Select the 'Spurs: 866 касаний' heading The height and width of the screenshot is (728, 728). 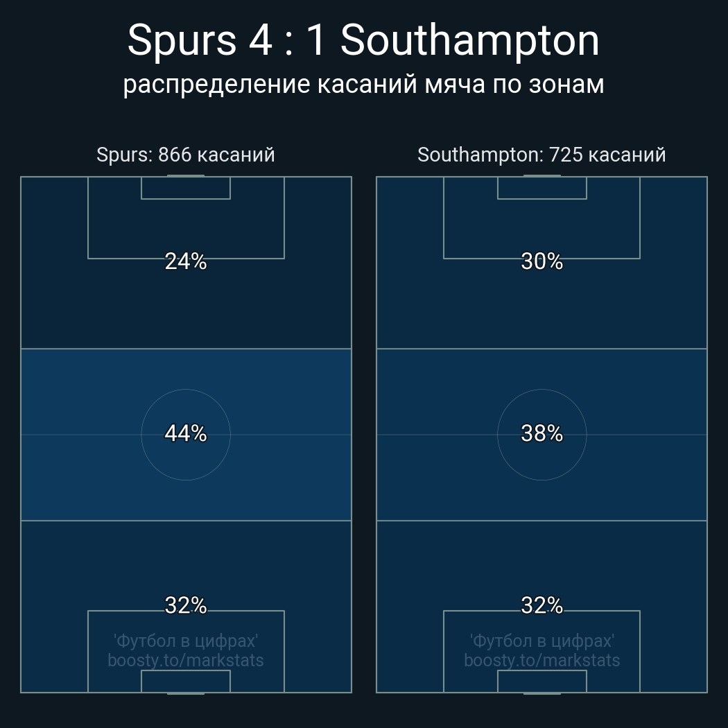pos(186,155)
